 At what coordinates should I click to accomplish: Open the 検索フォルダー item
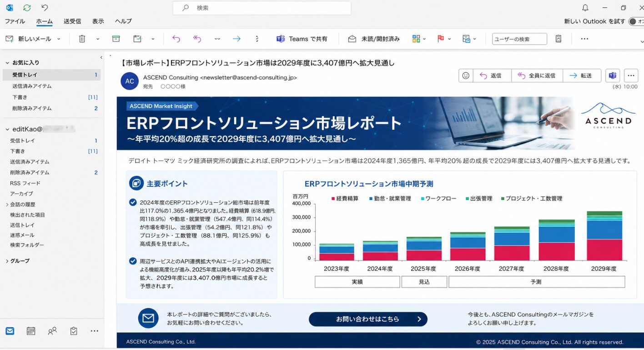(27, 245)
